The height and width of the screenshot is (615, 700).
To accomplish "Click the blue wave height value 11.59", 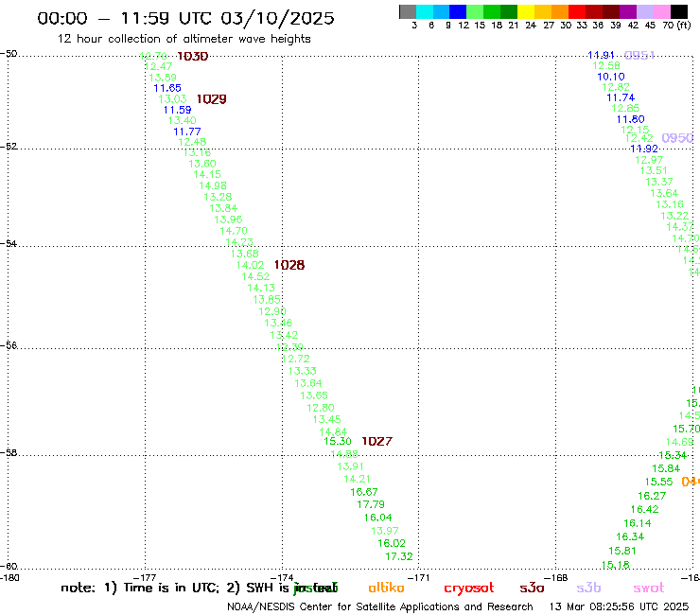I will coord(177,110).
